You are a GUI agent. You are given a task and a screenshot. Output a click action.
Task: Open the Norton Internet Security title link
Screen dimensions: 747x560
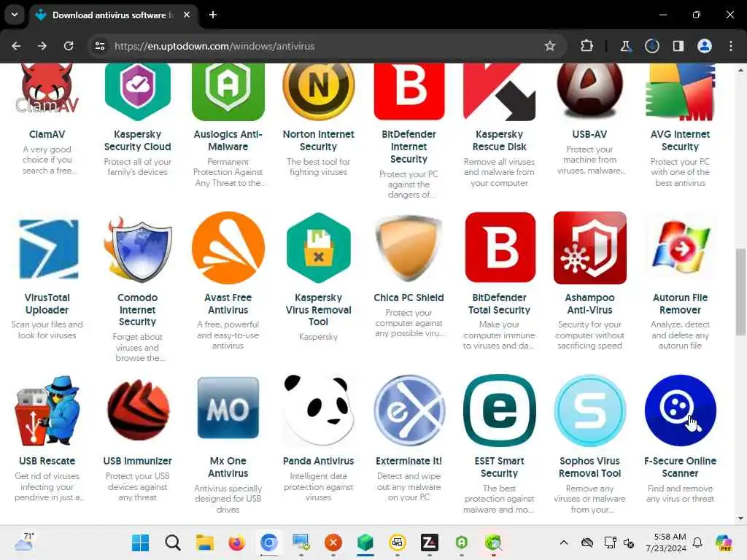pyautogui.click(x=318, y=141)
